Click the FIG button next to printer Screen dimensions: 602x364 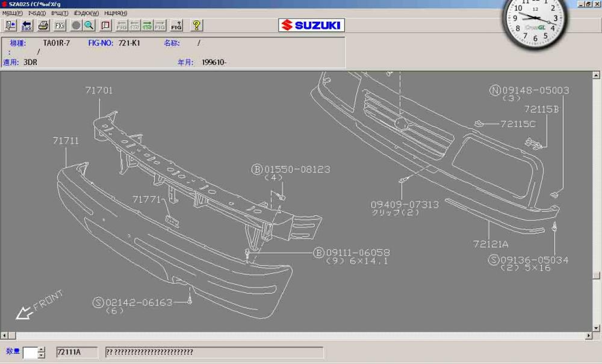click(x=60, y=25)
